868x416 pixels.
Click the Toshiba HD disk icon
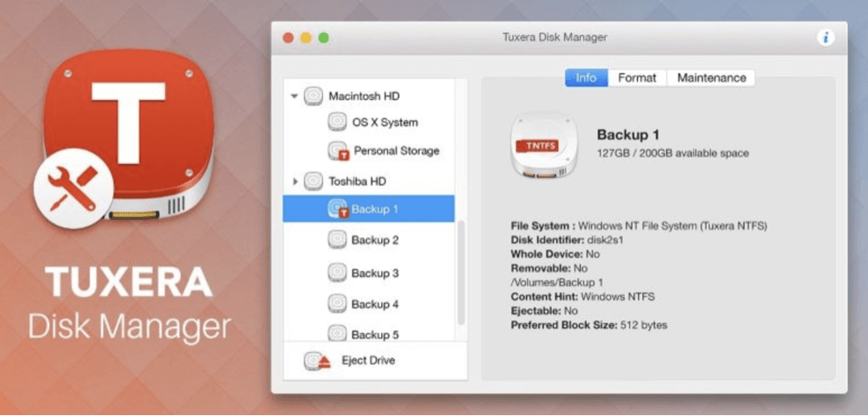tap(313, 182)
